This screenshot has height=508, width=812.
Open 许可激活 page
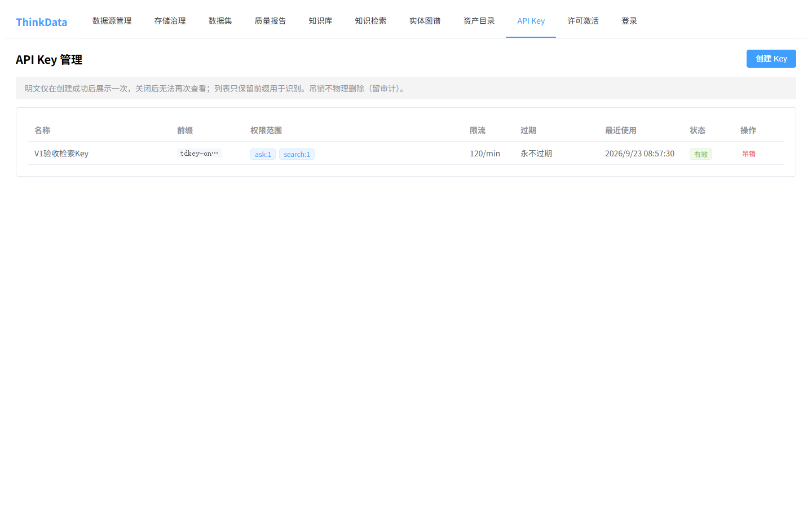click(x=583, y=21)
